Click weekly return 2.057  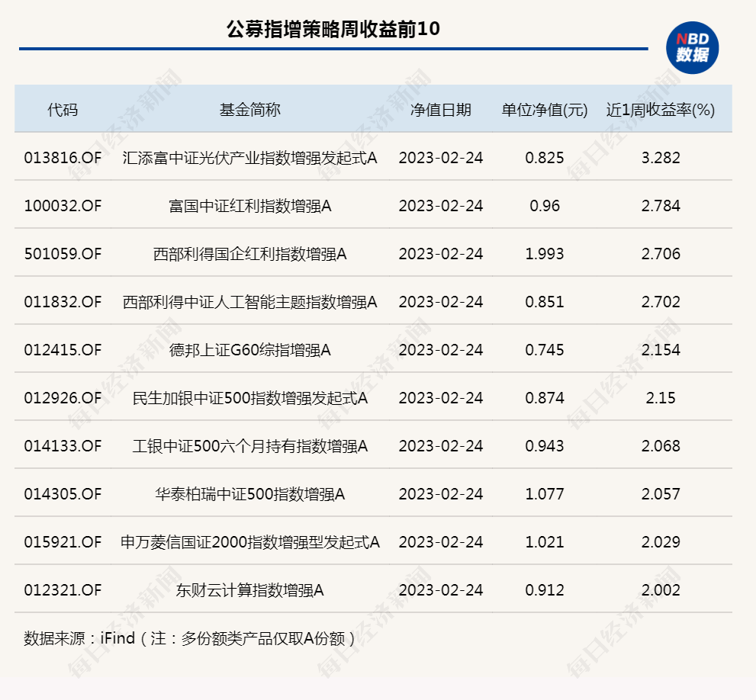pos(661,493)
